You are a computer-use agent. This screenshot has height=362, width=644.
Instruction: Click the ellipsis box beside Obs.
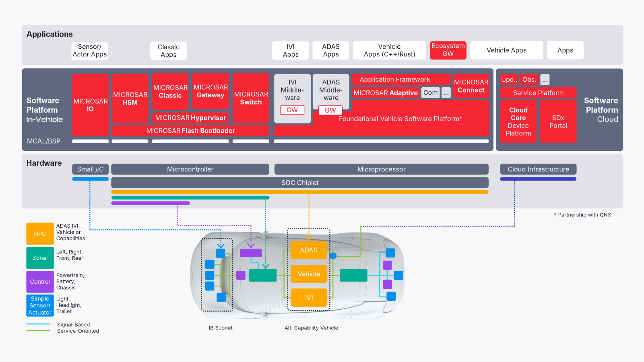(x=545, y=80)
